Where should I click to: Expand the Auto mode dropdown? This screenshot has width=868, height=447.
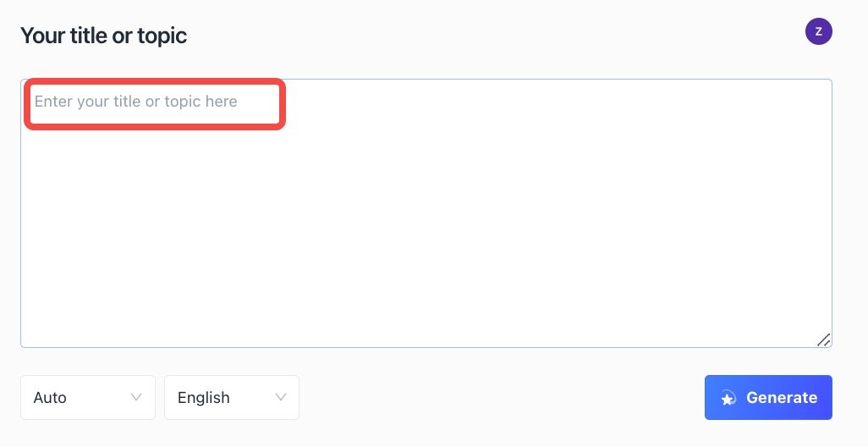click(x=88, y=397)
